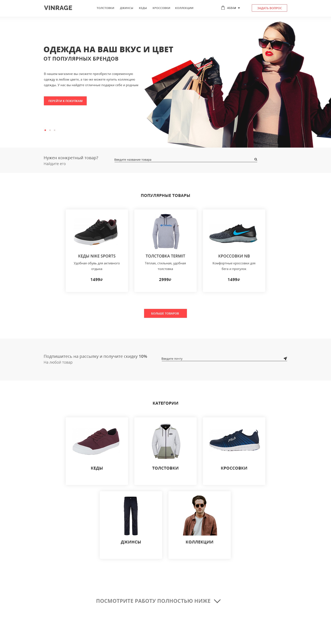Open the Толстовки menu item
Viewport: 331px width, 644px height.
point(105,8)
